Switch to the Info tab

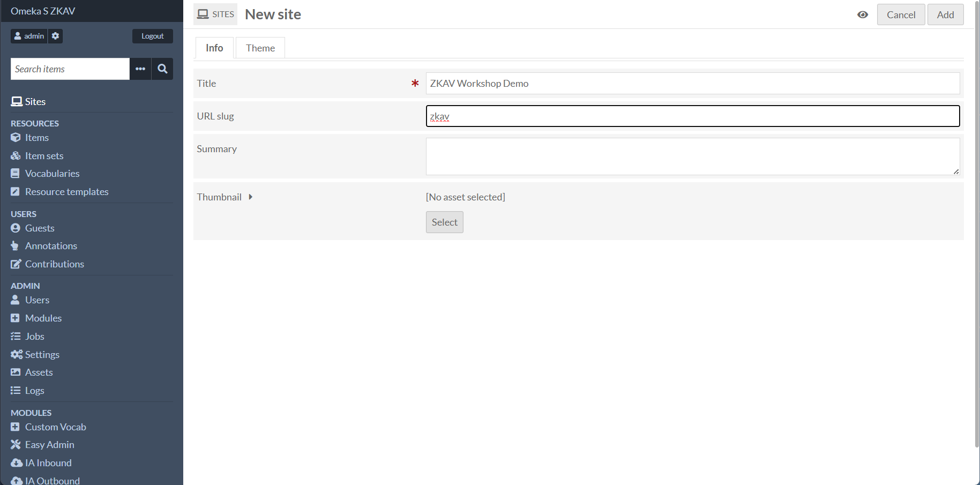[x=214, y=48]
